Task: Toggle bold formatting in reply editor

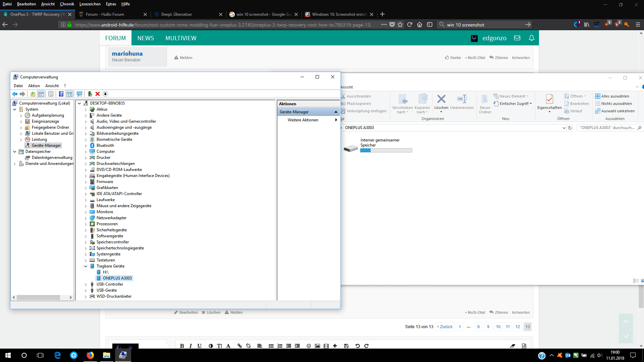Action: pyautogui.click(x=182, y=346)
